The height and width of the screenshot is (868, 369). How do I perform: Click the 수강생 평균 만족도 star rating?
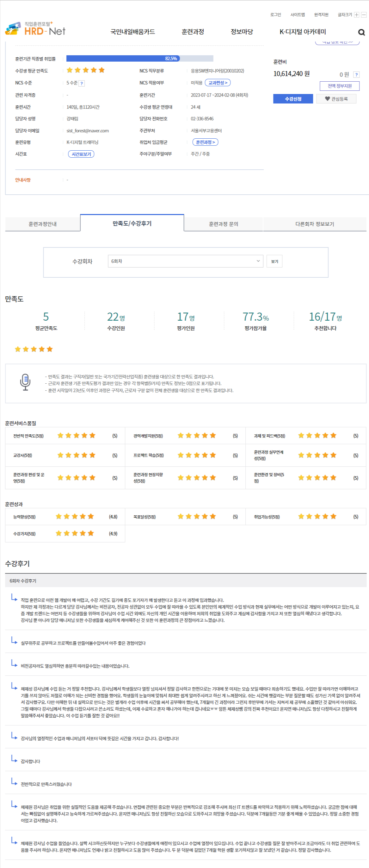[x=86, y=70]
